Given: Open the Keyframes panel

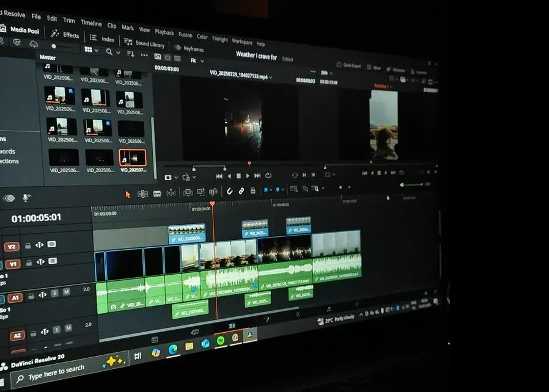Looking at the screenshot, I should (x=189, y=49).
